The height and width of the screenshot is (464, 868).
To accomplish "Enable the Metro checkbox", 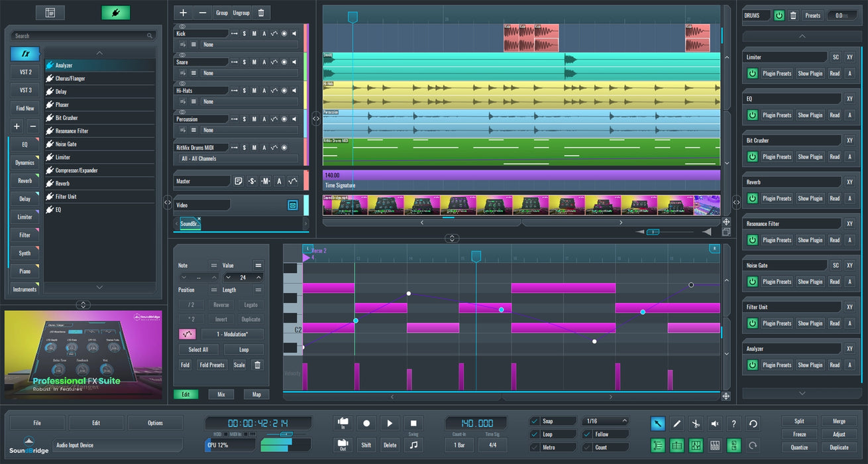I will [535, 447].
